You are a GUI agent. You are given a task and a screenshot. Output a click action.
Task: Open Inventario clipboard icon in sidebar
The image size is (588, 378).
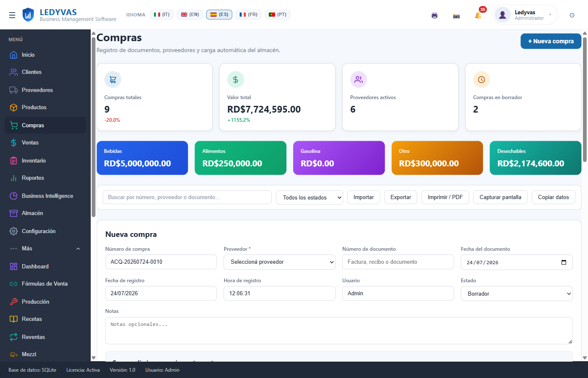(x=13, y=160)
